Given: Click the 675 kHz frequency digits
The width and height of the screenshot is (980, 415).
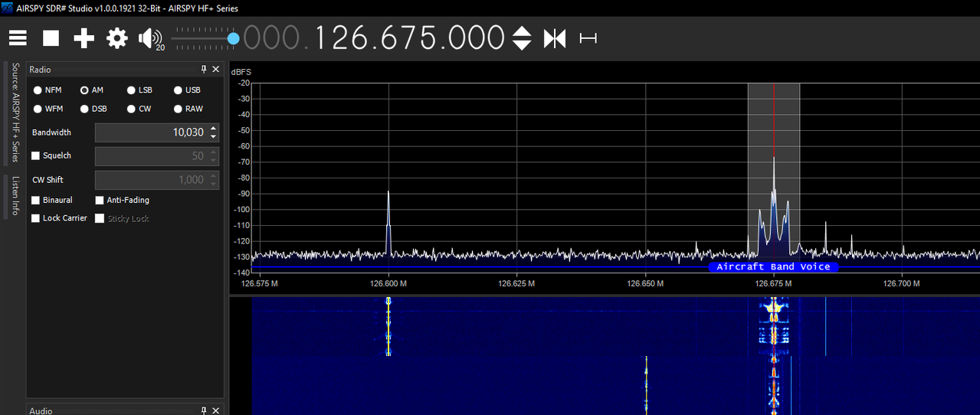Looking at the screenshot, I should [x=410, y=38].
